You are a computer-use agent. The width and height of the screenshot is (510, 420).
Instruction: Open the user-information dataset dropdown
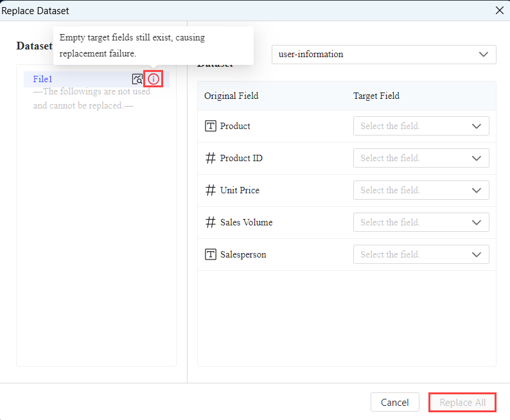point(384,55)
